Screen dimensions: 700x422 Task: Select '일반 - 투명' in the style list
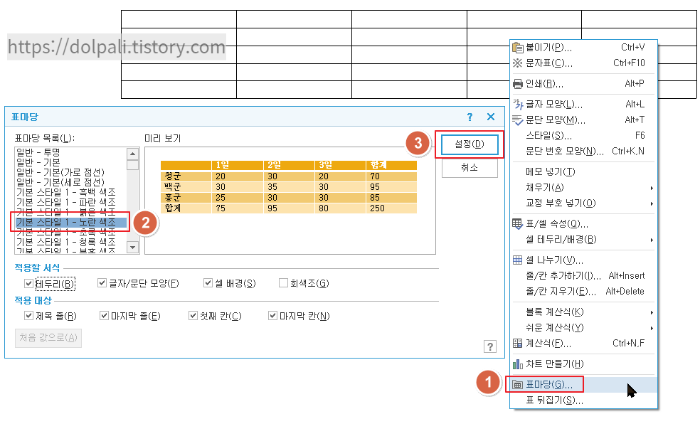click(x=38, y=152)
